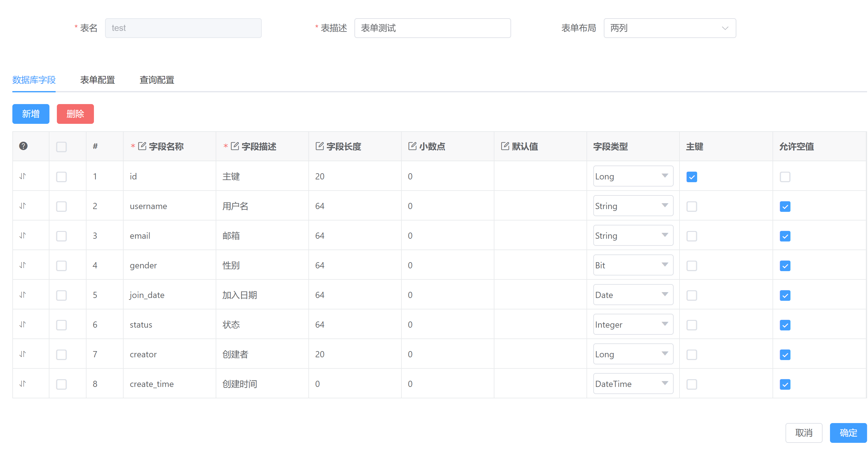Click the edit icon beside 字段长度 header
Image resolution: width=868 pixels, height=449 pixels.
point(320,146)
